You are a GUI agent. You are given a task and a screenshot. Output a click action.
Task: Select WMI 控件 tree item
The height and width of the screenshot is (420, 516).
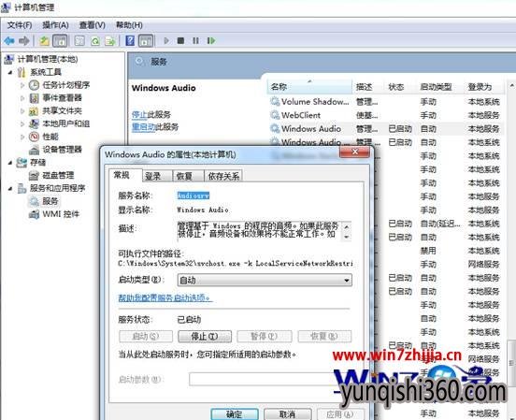pyautogui.click(x=61, y=214)
